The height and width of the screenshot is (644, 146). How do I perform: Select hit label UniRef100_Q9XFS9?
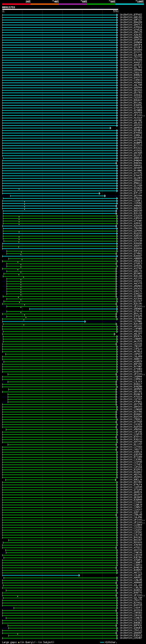click(131, 40)
